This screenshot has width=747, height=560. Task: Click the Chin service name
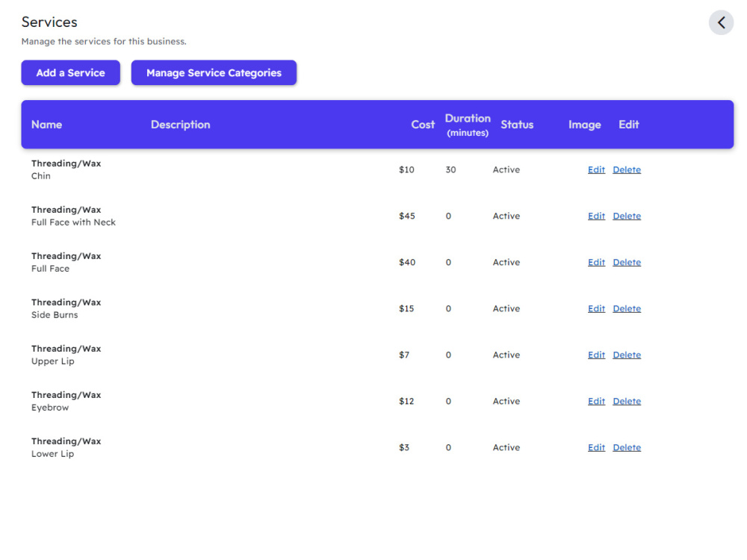41,176
